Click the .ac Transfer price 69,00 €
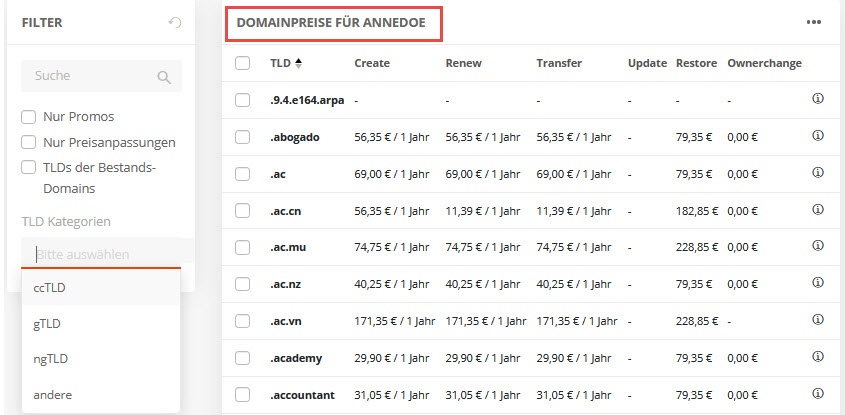The image size is (845, 415). [x=574, y=174]
